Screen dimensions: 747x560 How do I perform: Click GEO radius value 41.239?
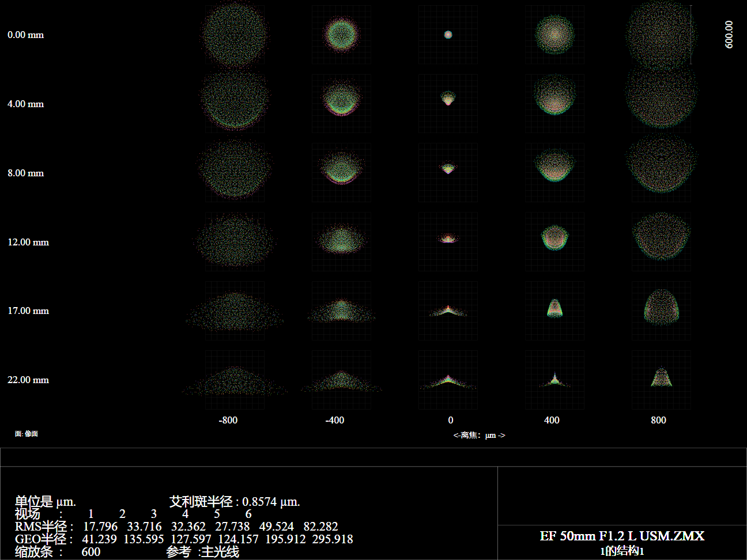click(x=99, y=539)
